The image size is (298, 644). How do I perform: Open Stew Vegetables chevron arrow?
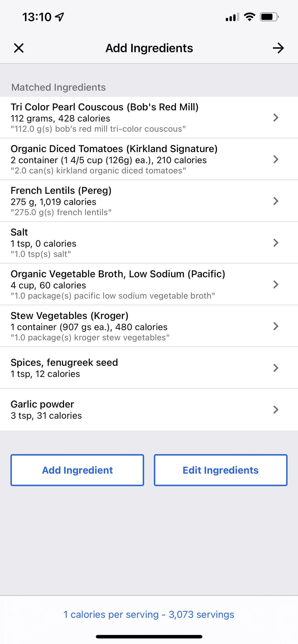click(x=275, y=326)
